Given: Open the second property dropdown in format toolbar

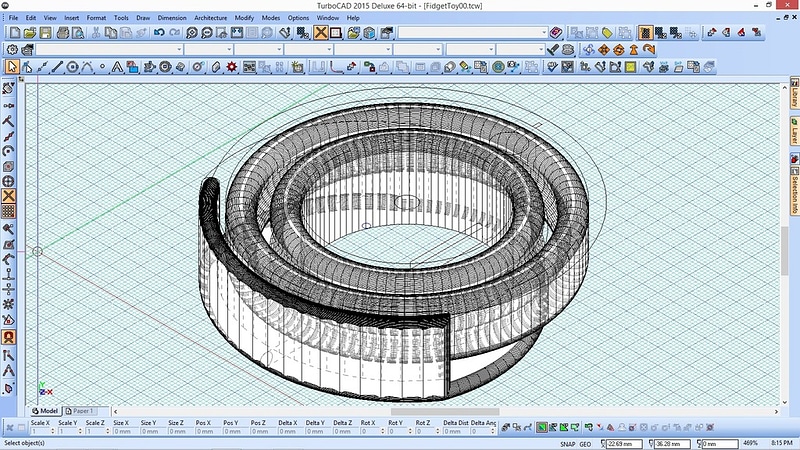Looking at the screenshot, I should (x=209, y=49).
